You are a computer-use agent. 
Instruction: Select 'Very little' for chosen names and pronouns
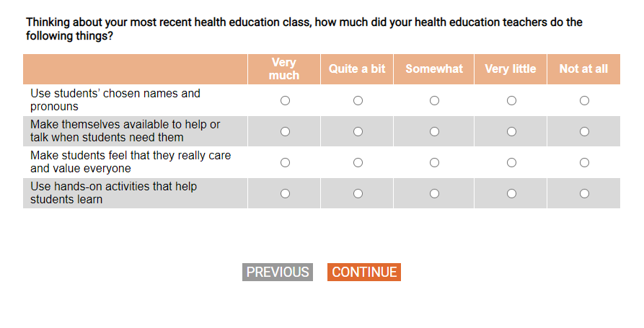pos(511,101)
